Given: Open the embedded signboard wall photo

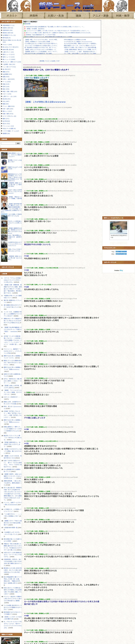Looking at the screenshot, I should [x=36, y=88].
